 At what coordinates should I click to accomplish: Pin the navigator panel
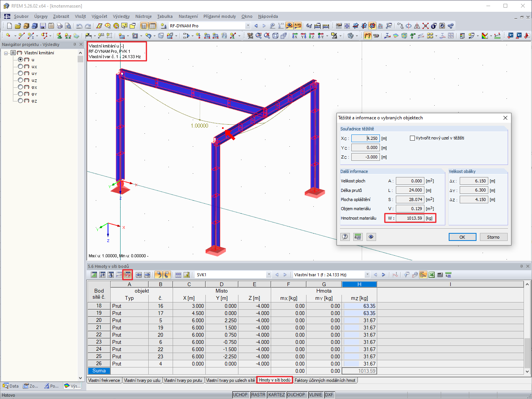[75, 44]
